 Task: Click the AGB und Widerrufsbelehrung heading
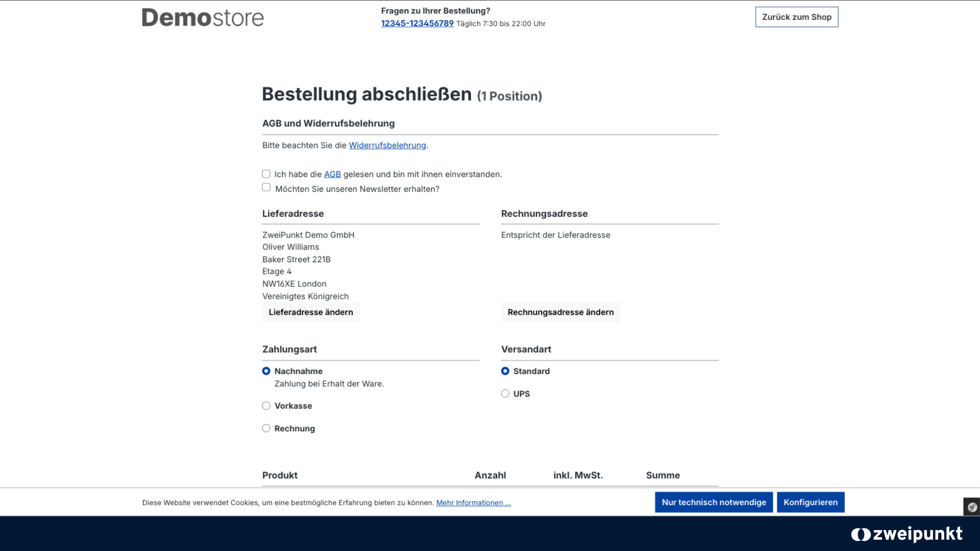[328, 123]
